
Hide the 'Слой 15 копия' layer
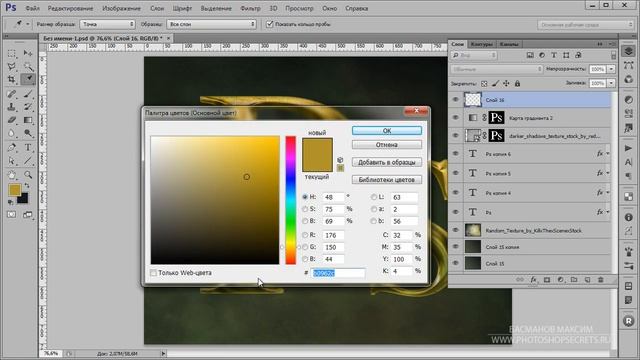point(456,247)
